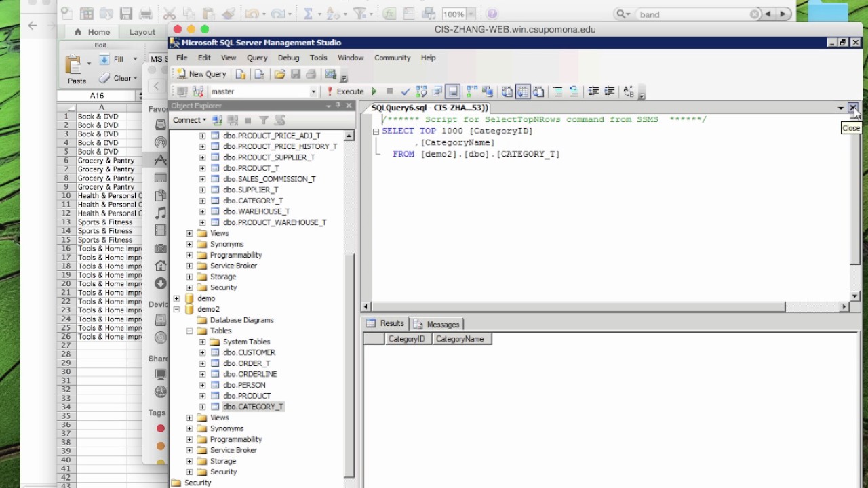The height and width of the screenshot is (488, 868).
Task: Switch to Excel's Layout tab
Action: [x=142, y=32]
